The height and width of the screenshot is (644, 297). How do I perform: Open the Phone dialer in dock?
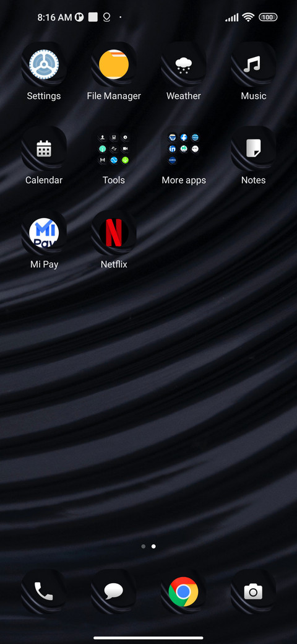click(x=44, y=592)
